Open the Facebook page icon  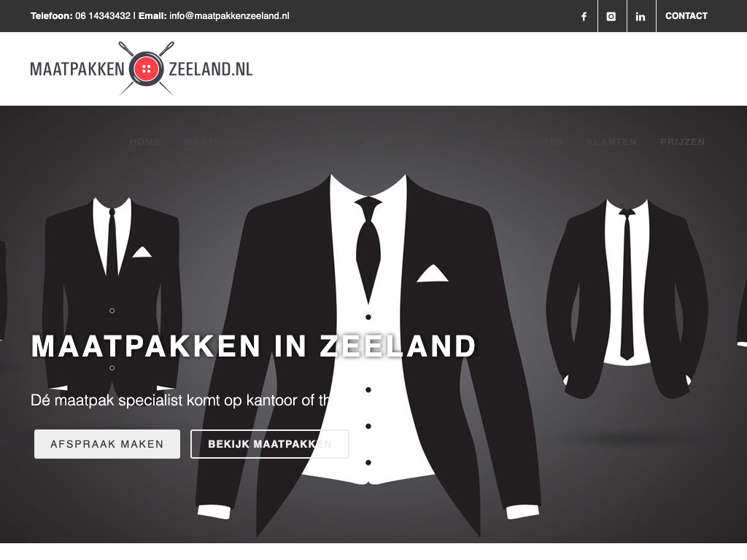(x=584, y=16)
